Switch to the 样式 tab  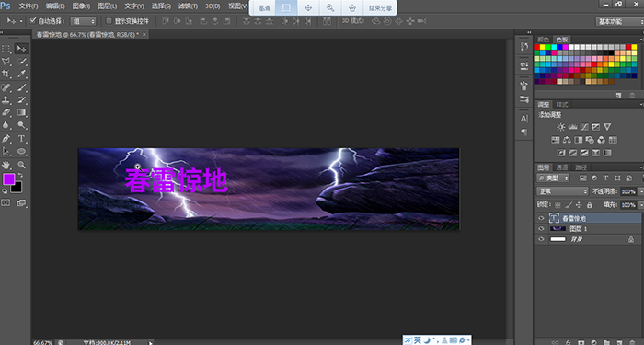[562, 104]
